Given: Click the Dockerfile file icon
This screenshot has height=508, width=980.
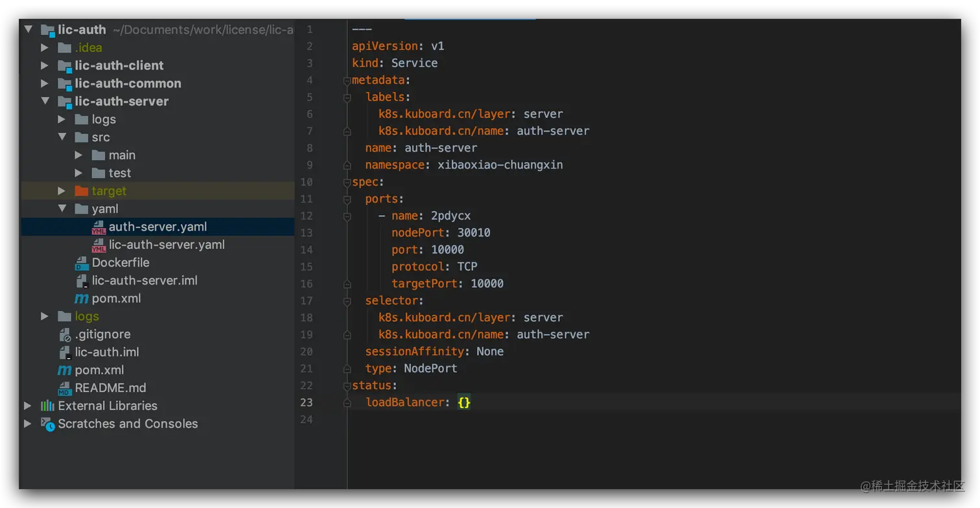Looking at the screenshot, I should [82, 263].
